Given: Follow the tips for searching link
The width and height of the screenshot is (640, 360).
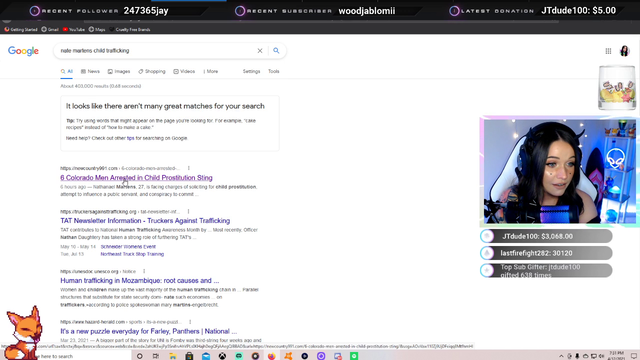Looking at the screenshot, I should click(x=130, y=138).
